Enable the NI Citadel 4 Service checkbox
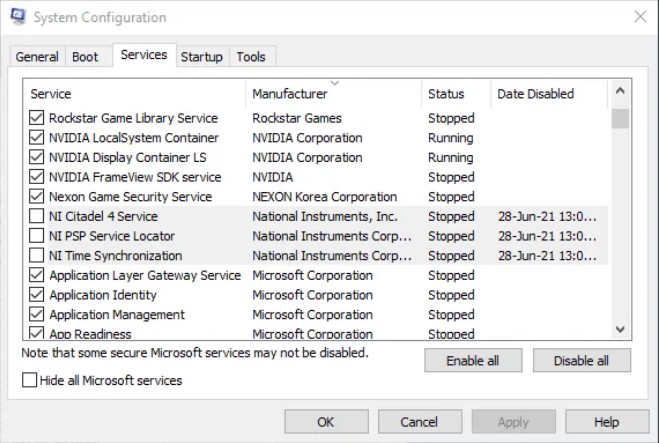This screenshot has width=659, height=443. (37, 216)
